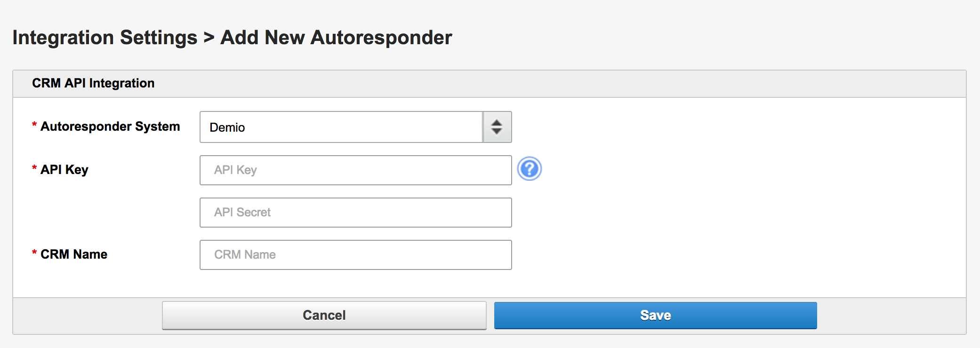Click the Integration Settings breadcrumb heading
This screenshot has width=980, height=348.
tap(105, 38)
